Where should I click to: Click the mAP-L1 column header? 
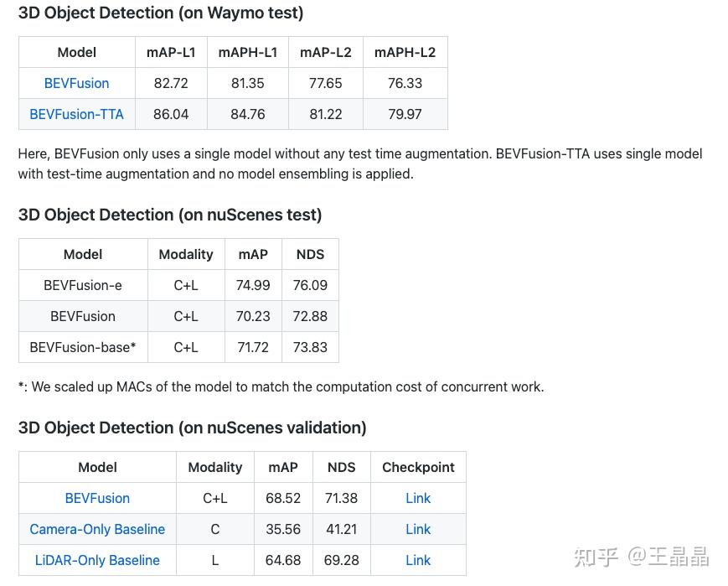pos(171,52)
